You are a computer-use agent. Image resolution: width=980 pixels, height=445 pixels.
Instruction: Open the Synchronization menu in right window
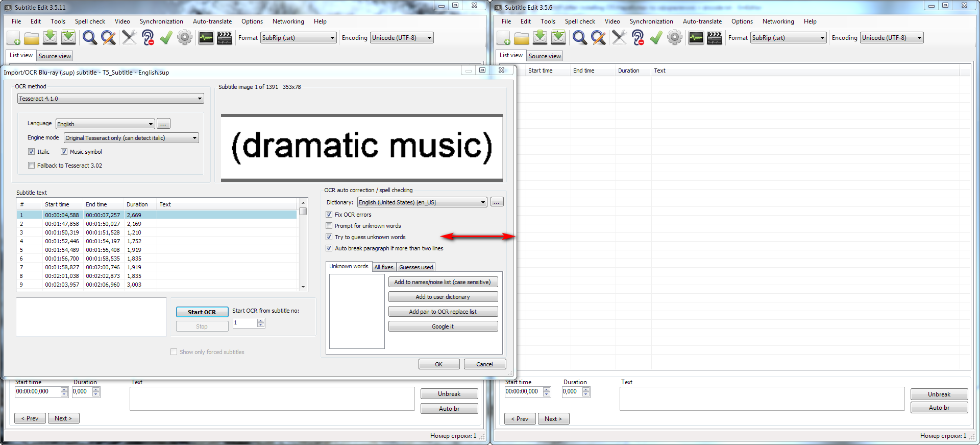pos(651,21)
